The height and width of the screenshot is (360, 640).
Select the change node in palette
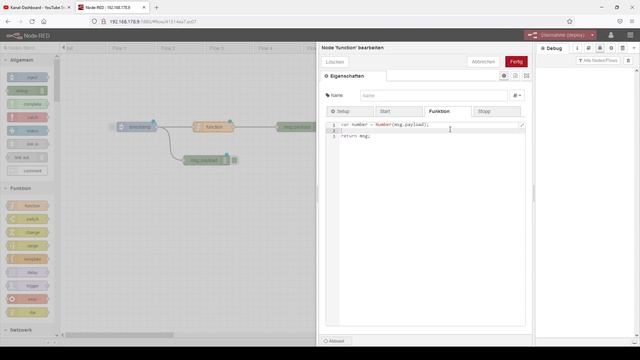[28, 233]
